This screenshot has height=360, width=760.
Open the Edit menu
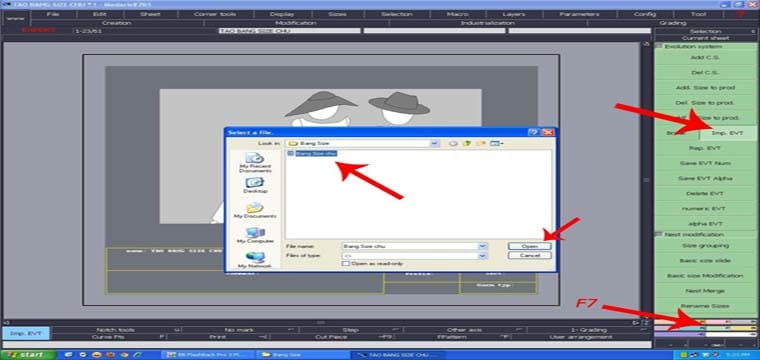(x=99, y=14)
